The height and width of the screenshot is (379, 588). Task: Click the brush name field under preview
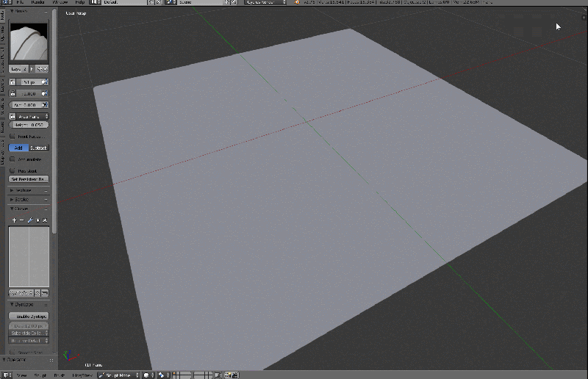click(x=18, y=69)
